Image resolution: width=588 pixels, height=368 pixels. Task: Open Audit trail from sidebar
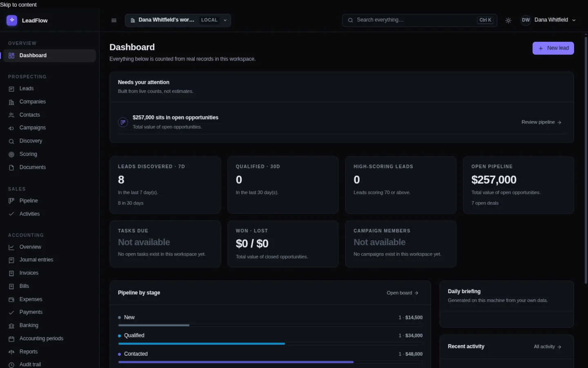50,364
